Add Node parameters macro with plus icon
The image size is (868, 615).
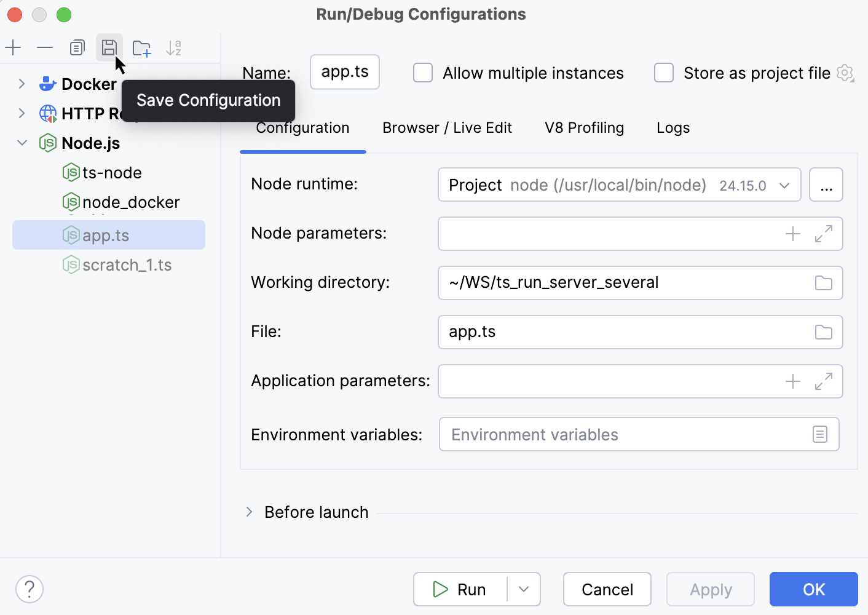click(793, 234)
